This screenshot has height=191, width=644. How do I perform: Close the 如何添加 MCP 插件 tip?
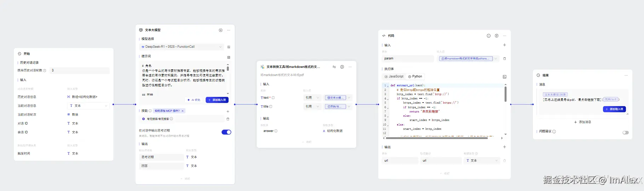tap(183, 111)
